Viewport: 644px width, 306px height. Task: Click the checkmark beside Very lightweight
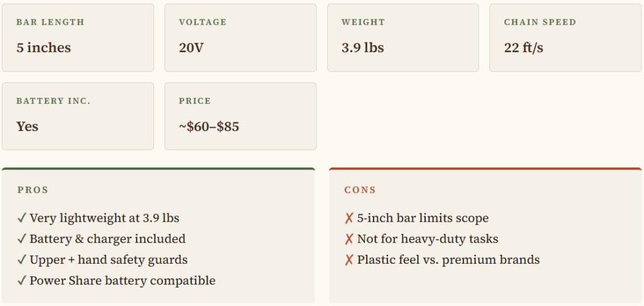[x=22, y=218]
